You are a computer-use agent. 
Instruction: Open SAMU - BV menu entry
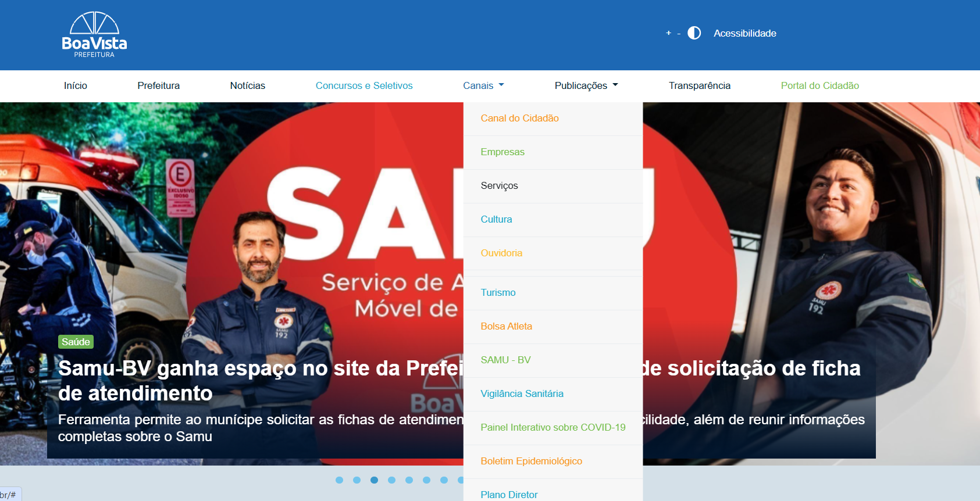tap(505, 360)
